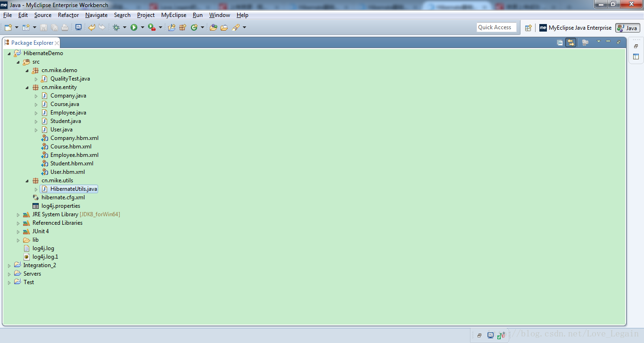Screen dimensions: 644x343
Task: Open the New wizard dropdown arrow
Action: tap(17, 27)
